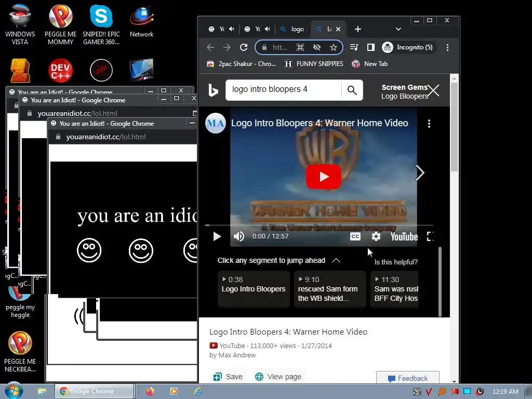
Task: Open new tab with plus button
Action: click(x=357, y=29)
